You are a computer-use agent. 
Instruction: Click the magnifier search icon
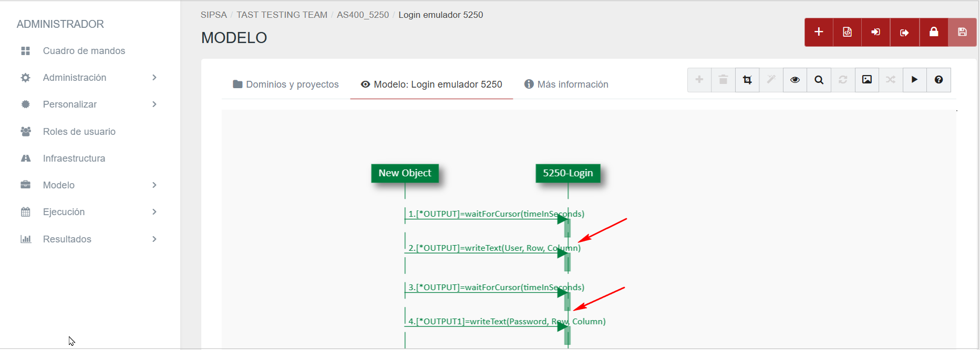819,80
